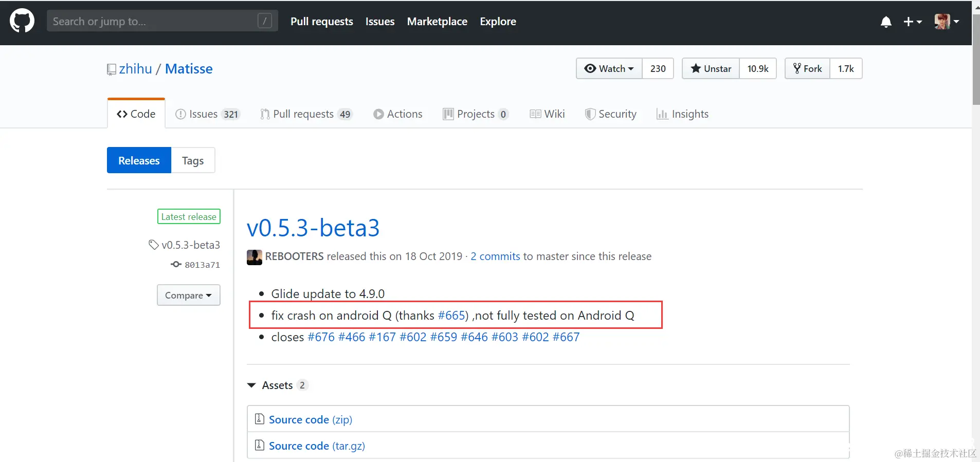Switch to the Insights tab
The width and height of the screenshot is (980, 462).
pos(682,114)
